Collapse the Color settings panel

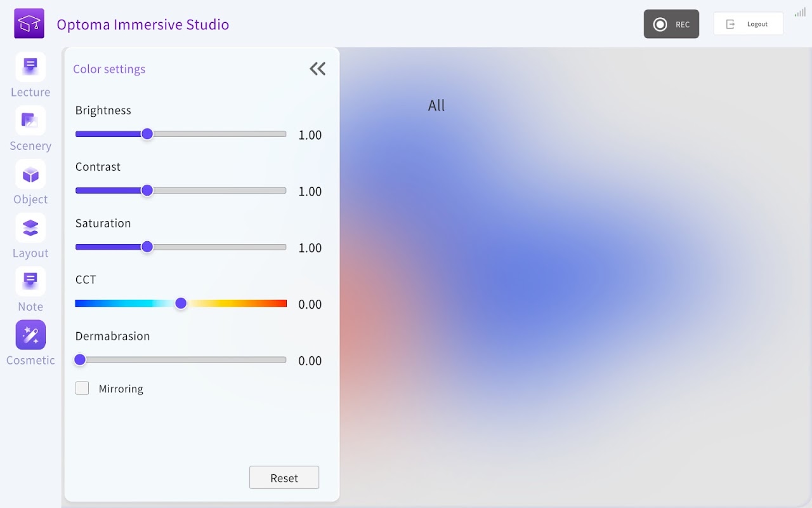[317, 69]
